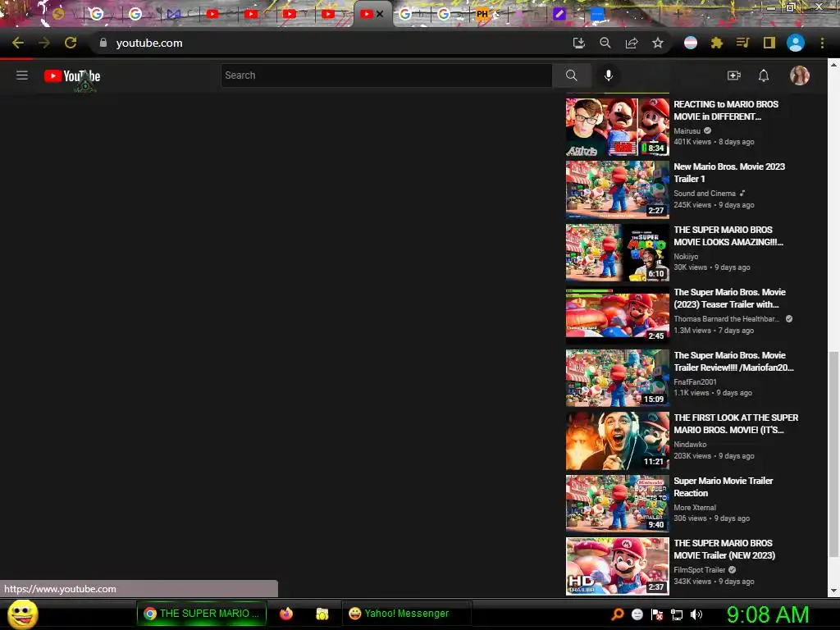
Task: Visit the Mairusu channel name
Action: click(687, 131)
